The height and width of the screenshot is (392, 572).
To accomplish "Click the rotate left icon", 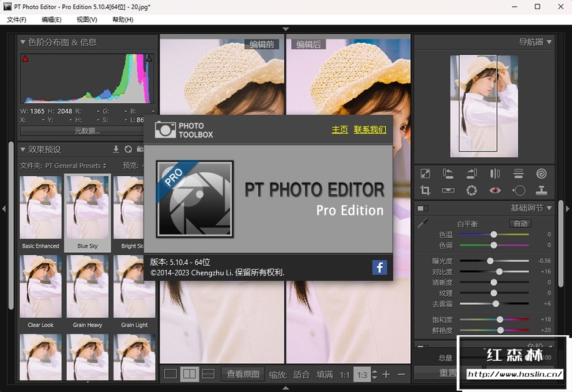I will [448, 174].
